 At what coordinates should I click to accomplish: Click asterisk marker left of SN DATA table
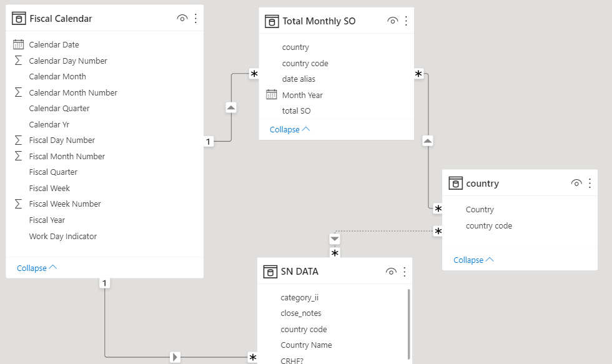click(253, 357)
